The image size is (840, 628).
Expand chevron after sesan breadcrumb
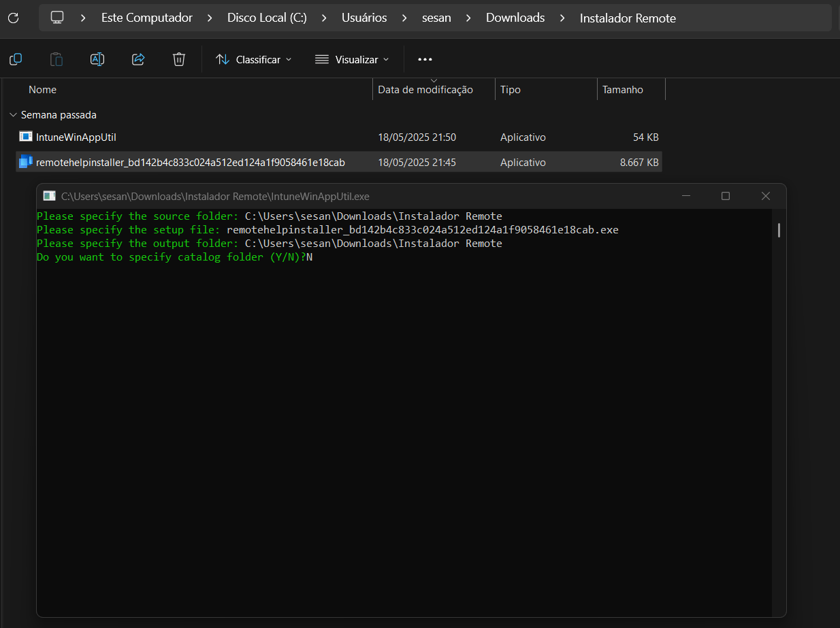pyautogui.click(x=468, y=18)
